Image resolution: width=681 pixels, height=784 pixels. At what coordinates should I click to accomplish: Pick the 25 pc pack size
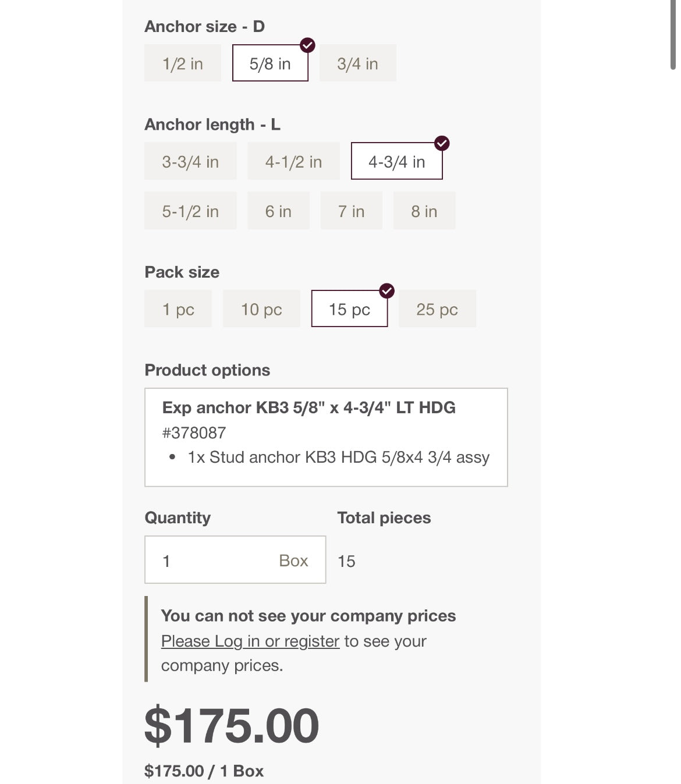click(437, 309)
